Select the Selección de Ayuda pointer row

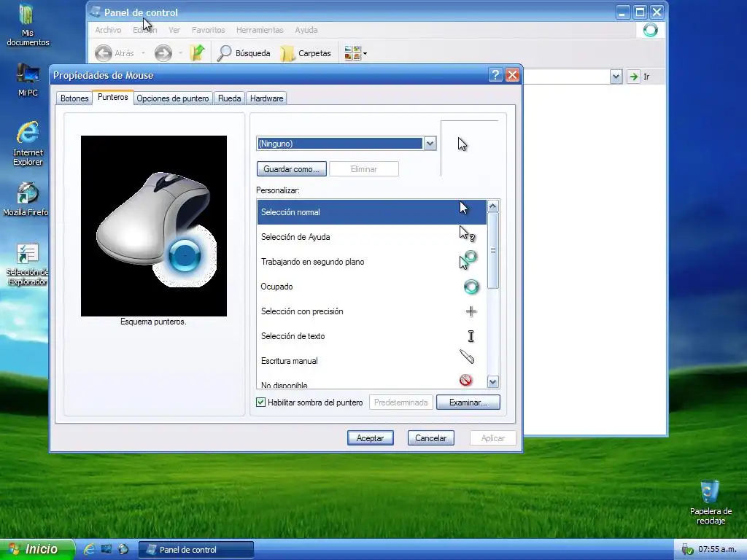coord(371,237)
